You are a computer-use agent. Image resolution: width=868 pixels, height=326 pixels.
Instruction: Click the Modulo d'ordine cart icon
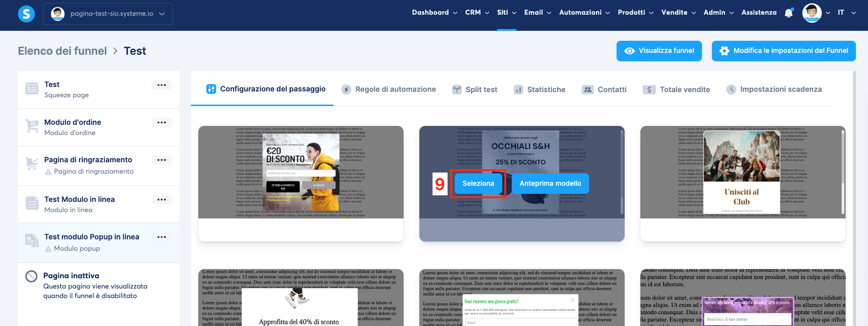click(x=32, y=126)
